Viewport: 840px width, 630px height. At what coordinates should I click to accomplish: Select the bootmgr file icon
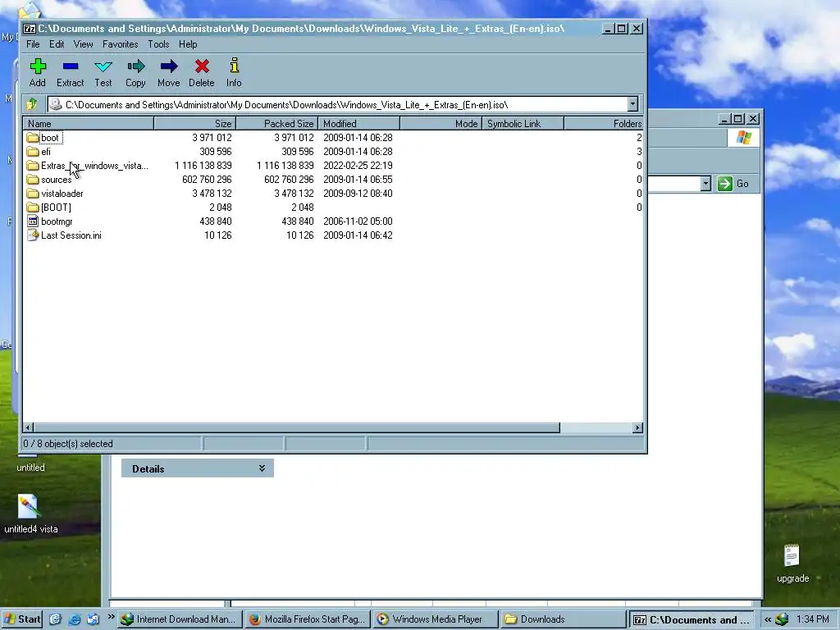pos(33,221)
